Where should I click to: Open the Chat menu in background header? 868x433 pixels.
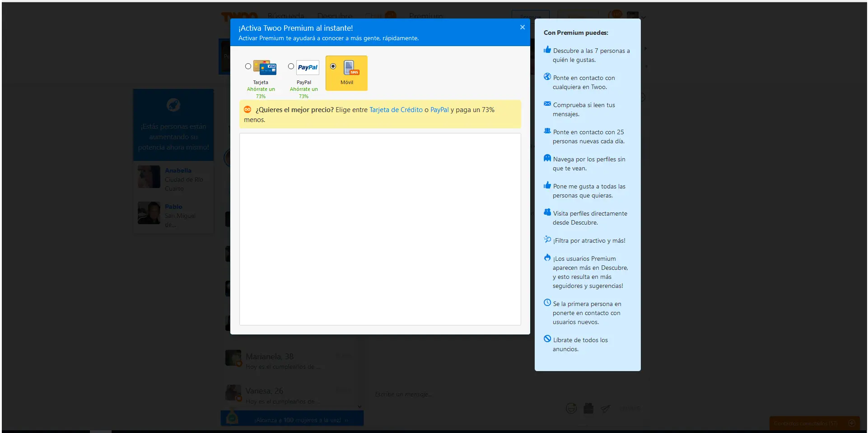[373, 16]
